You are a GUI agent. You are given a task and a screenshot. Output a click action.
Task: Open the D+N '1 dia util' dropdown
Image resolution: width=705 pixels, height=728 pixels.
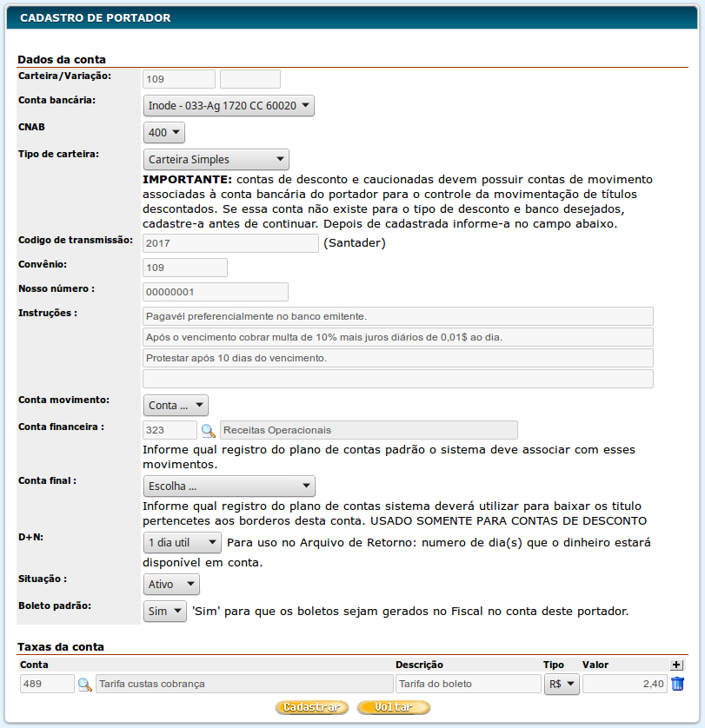click(x=183, y=542)
